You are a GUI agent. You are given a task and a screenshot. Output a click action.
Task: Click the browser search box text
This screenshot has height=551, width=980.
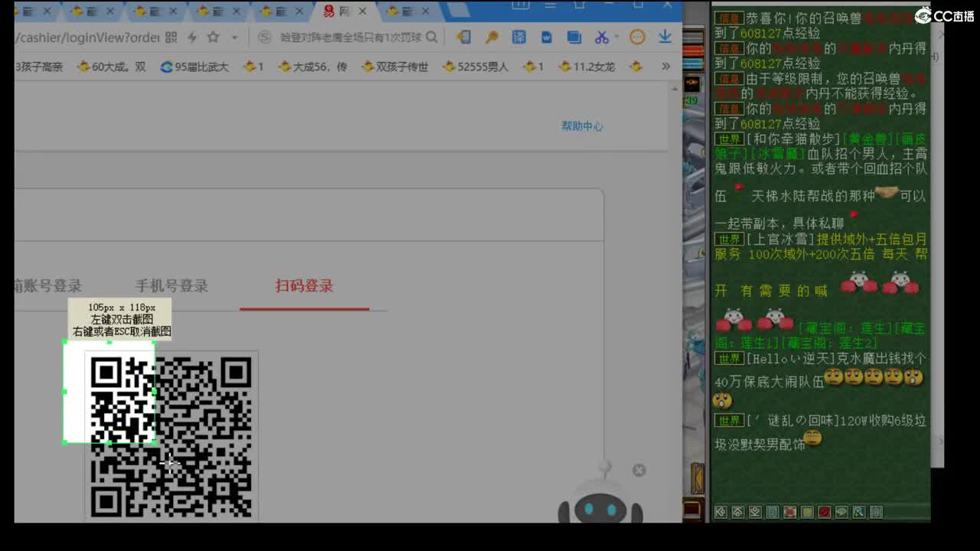click(x=351, y=37)
